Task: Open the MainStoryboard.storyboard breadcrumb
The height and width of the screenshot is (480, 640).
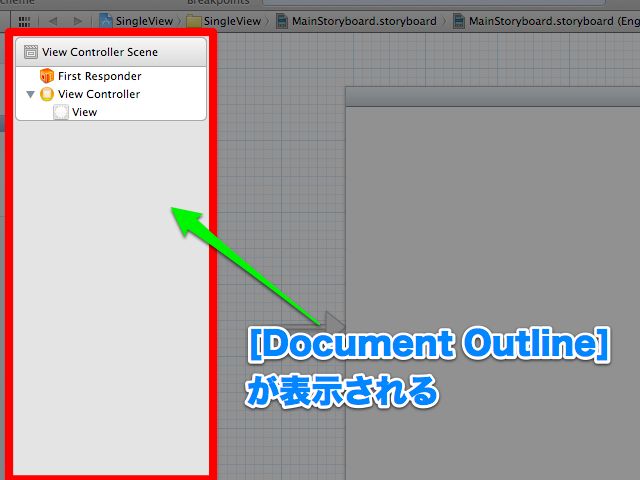Action: 356,21
